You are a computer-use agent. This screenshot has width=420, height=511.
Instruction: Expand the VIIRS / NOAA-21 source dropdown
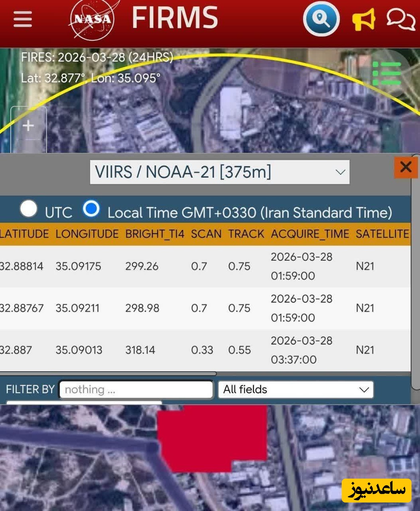[x=220, y=172]
